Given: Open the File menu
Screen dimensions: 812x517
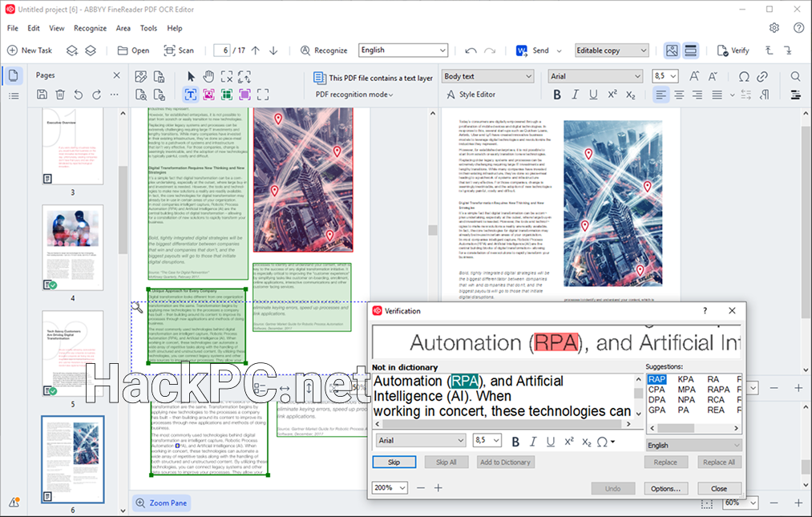Looking at the screenshot, I should point(13,28).
